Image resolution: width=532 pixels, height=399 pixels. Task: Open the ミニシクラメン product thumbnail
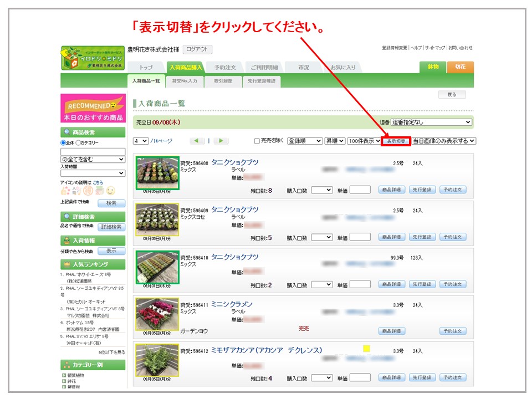(157, 314)
